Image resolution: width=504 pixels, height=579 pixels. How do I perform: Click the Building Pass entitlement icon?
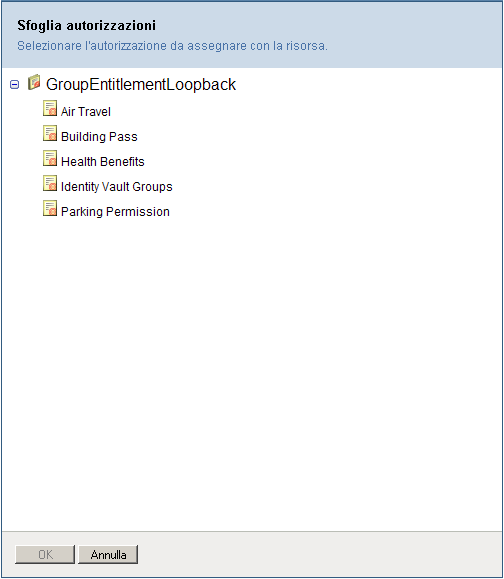point(50,133)
